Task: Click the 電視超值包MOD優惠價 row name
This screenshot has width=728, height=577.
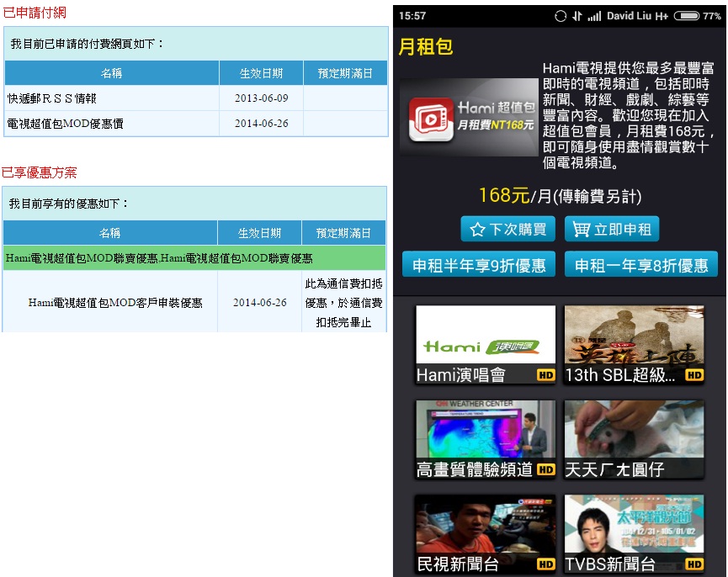Action: pyautogui.click(x=66, y=124)
